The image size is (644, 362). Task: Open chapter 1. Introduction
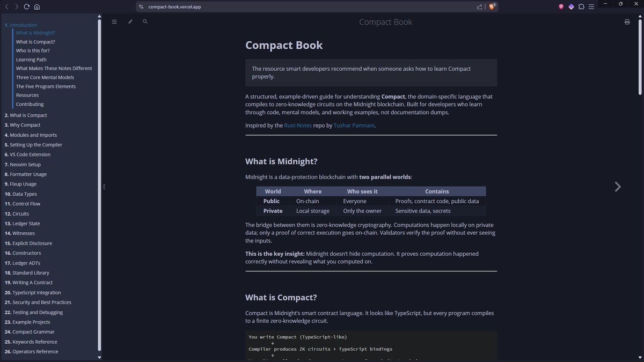pos(21,25)
